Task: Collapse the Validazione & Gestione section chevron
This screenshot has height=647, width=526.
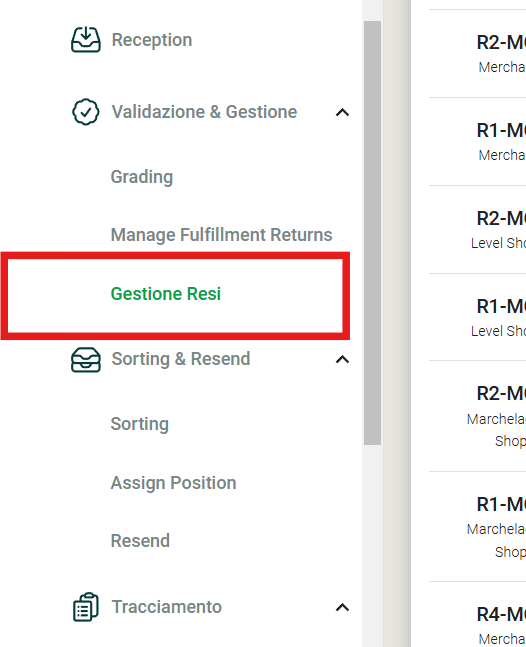Action: [x=342, y=112]
